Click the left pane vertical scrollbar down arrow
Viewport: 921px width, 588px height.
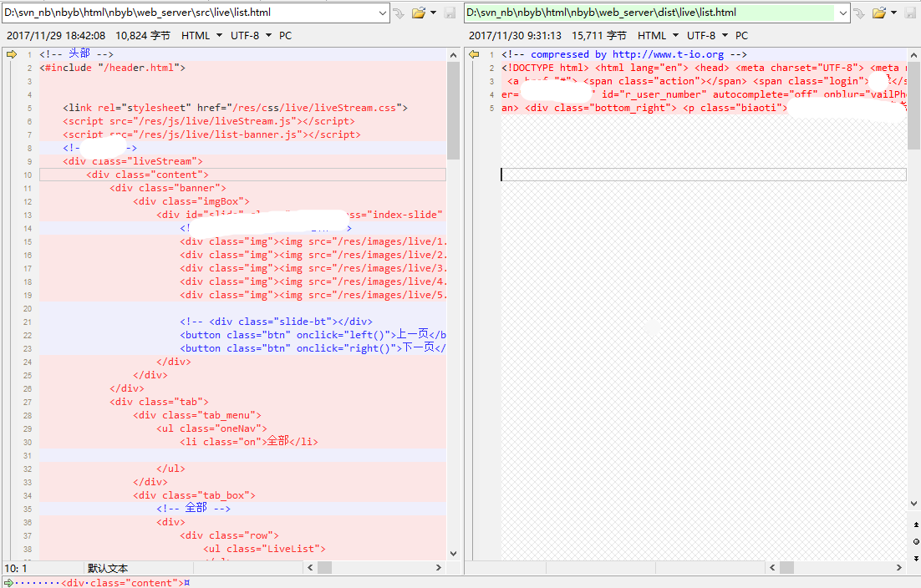453,554
